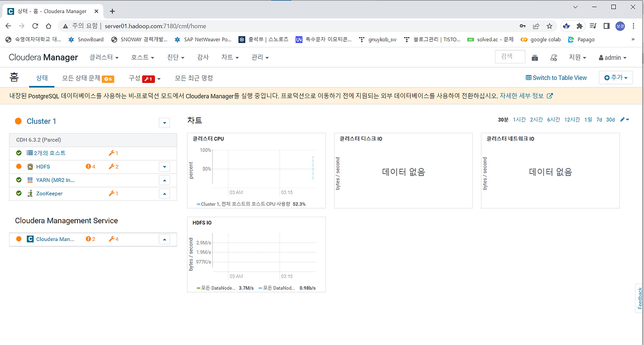Open Cloudera Management Service actions dropdown
Image resolution: width=644 pixels, height=345 pixels.
164,239
